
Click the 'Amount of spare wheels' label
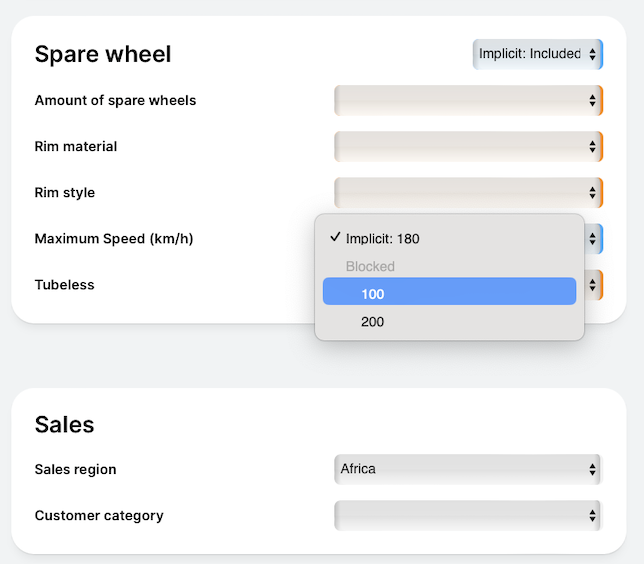(x=115, y=100)
